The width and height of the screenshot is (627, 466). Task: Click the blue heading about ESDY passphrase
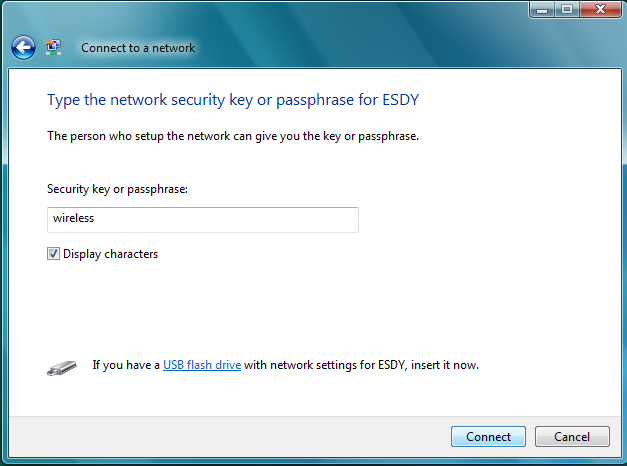[x=233, y=100]
